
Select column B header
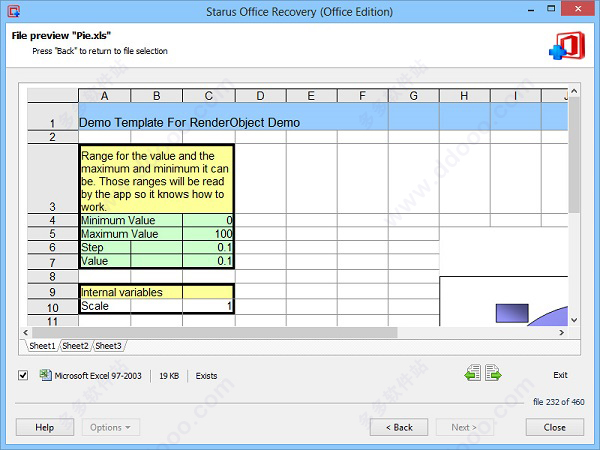point(157,96)
